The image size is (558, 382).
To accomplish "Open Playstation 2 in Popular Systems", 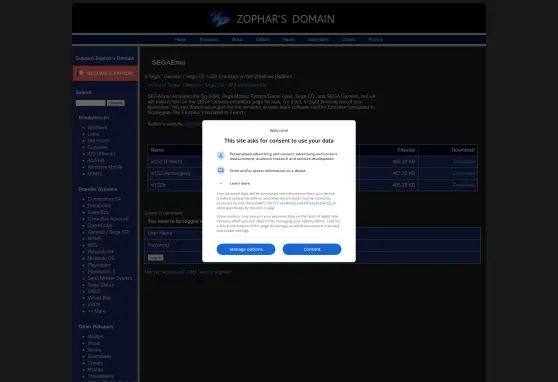I will [x=101, y=271].
